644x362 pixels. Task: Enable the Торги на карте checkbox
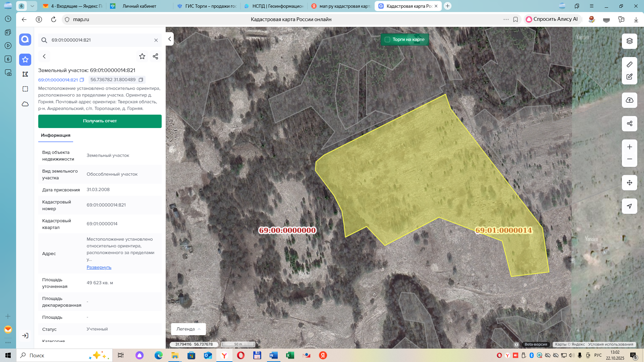pyautogui.click(x=387, y=40)
